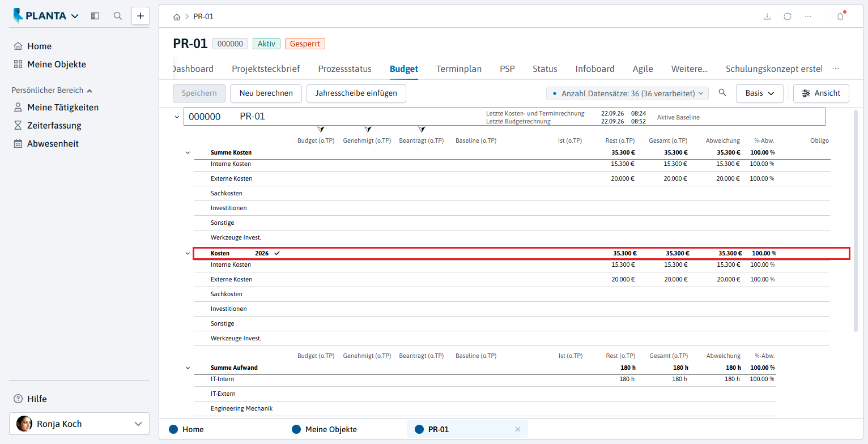Open the Infoboard tab
The width and height of the screenshot is (868, 444).
click(x=595, y=69)
